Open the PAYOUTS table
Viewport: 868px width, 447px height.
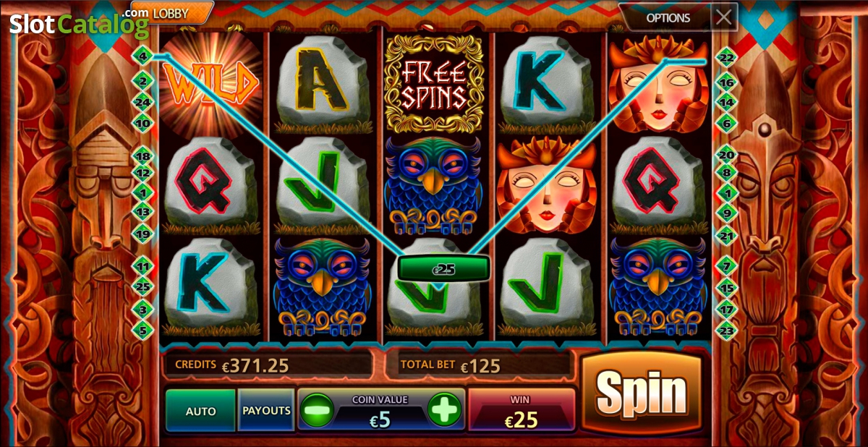click(x=266, y=411)
